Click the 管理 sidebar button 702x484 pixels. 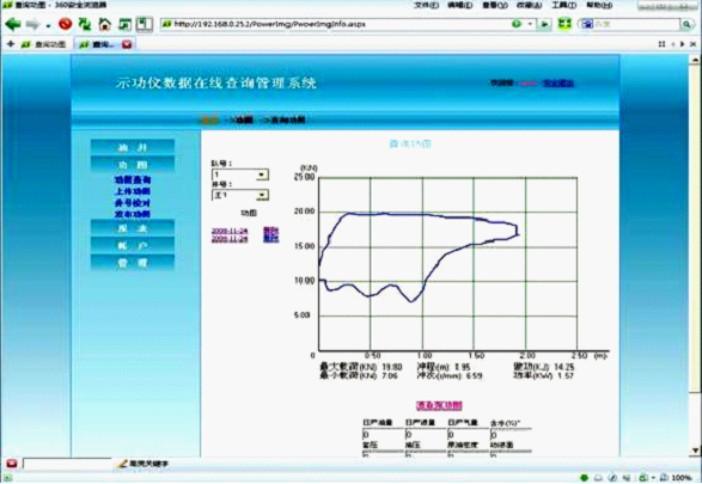point(133,262)
